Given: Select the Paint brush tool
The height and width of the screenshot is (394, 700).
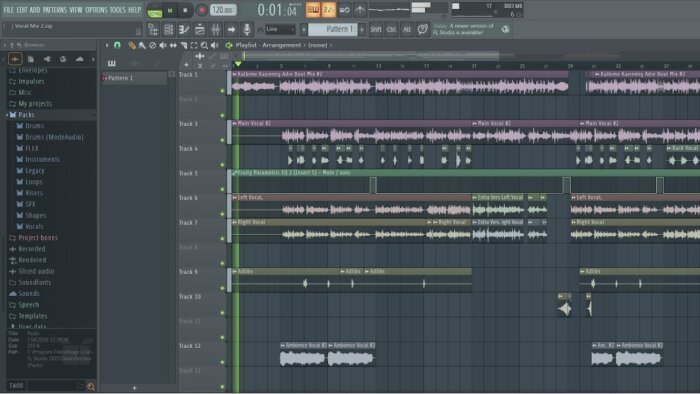Looking at the screenshot, I should pyautogui.click(x=142, y=45).
